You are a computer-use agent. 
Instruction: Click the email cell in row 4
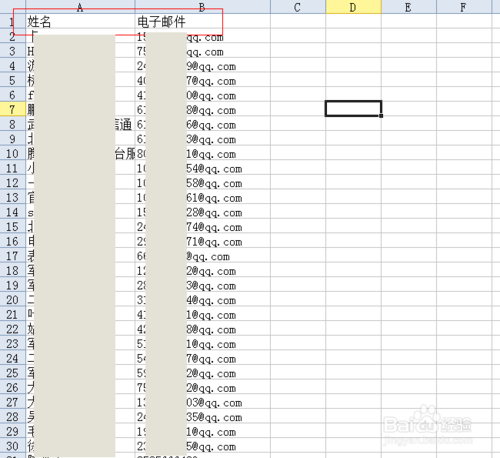tap(203, 66)
